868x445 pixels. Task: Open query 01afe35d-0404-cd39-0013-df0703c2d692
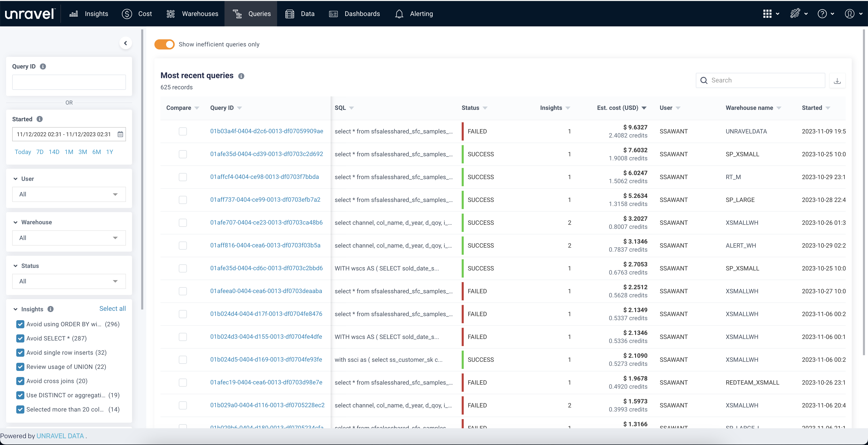(x=267, y=154)
